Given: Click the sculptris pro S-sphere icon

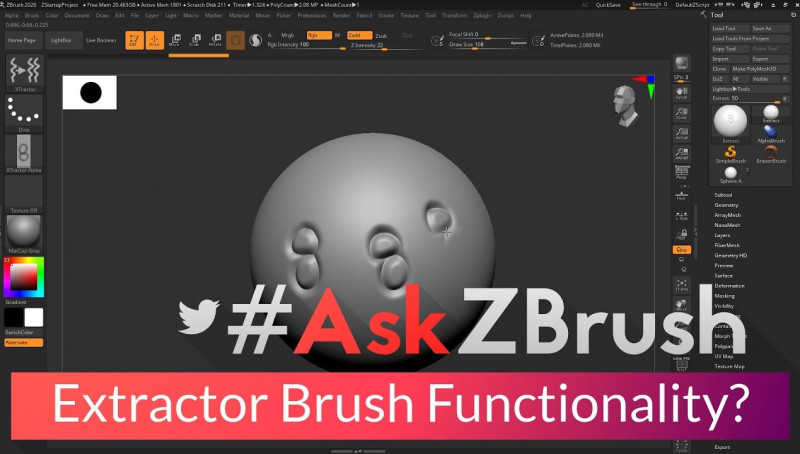Looking at the screenshot, I should pos(255,40).
